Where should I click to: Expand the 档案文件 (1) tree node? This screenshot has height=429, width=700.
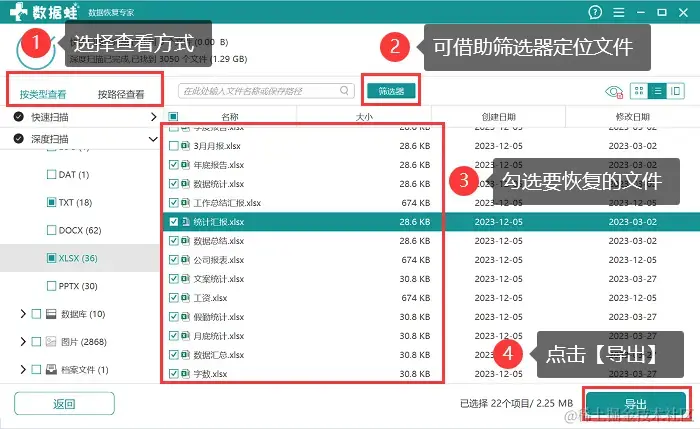point(23,370)
